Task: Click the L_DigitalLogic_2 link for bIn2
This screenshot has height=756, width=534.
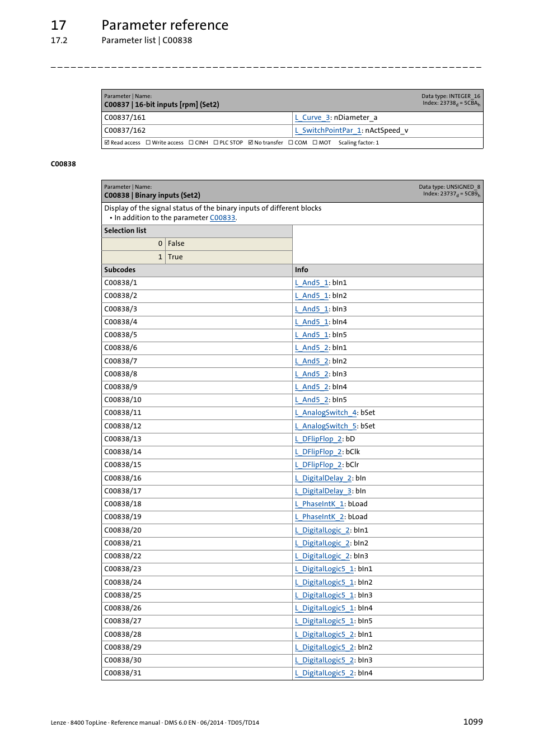Action: (x=322, y=543)
